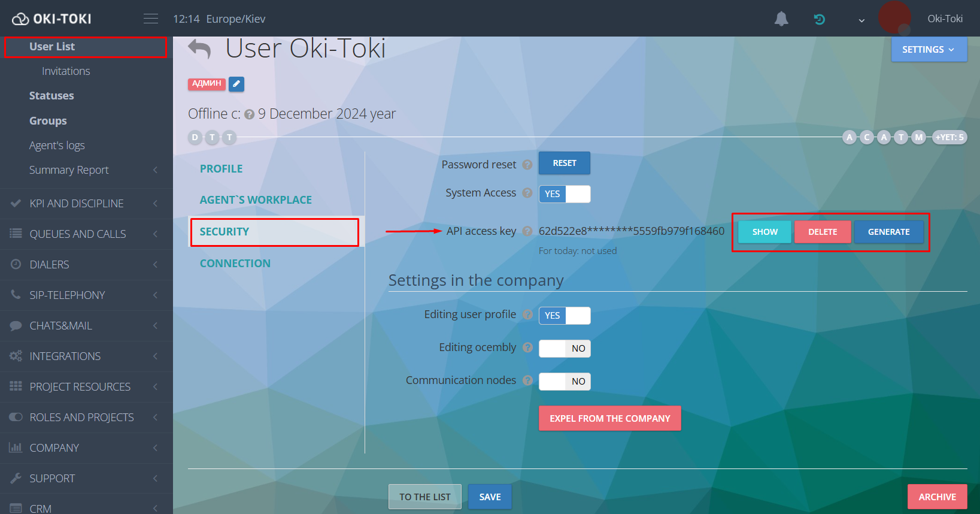The image size is (980, 514).
Task: Open the Offline status help icon
Action: pos(249,114)
